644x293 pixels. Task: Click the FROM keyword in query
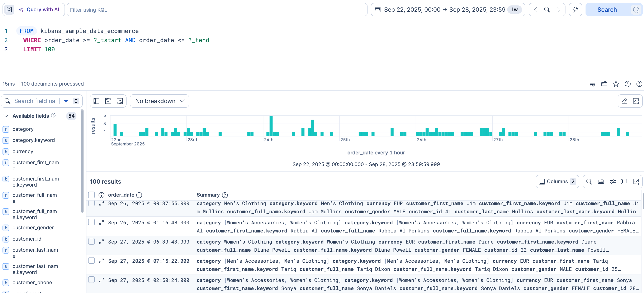pyautogui.click(x=27, y=31)
